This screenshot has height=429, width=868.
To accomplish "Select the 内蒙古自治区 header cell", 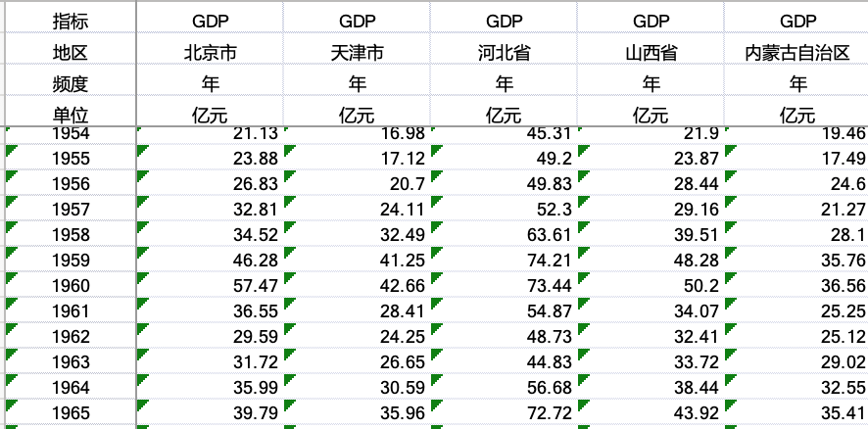I will coord(797,53).
